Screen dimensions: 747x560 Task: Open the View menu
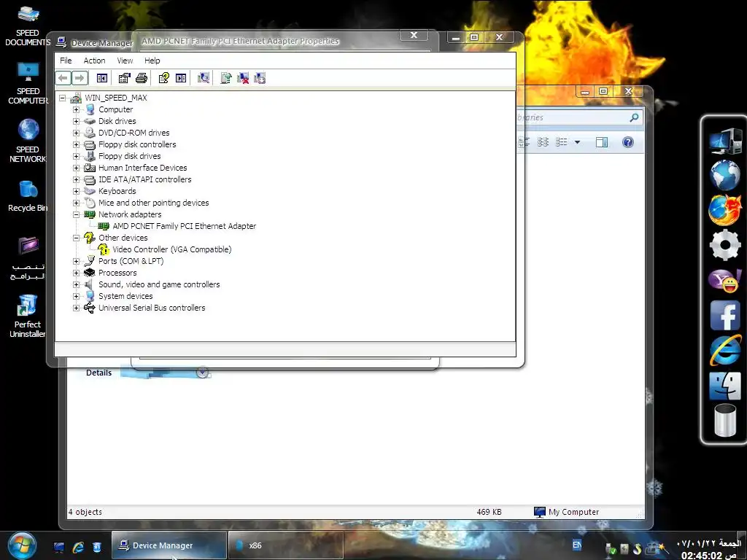125,61
